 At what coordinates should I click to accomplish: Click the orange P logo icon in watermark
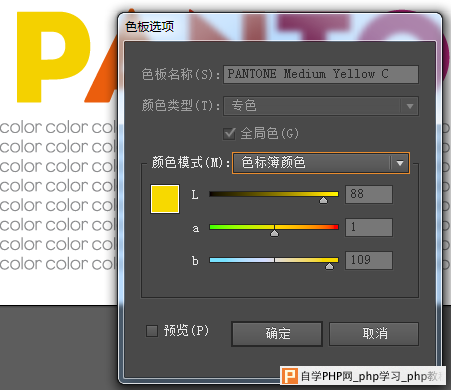tap(290, 376)
